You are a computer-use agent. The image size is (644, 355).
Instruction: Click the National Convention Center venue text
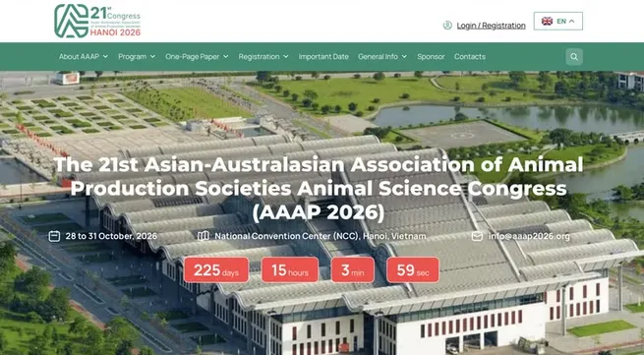321,236
